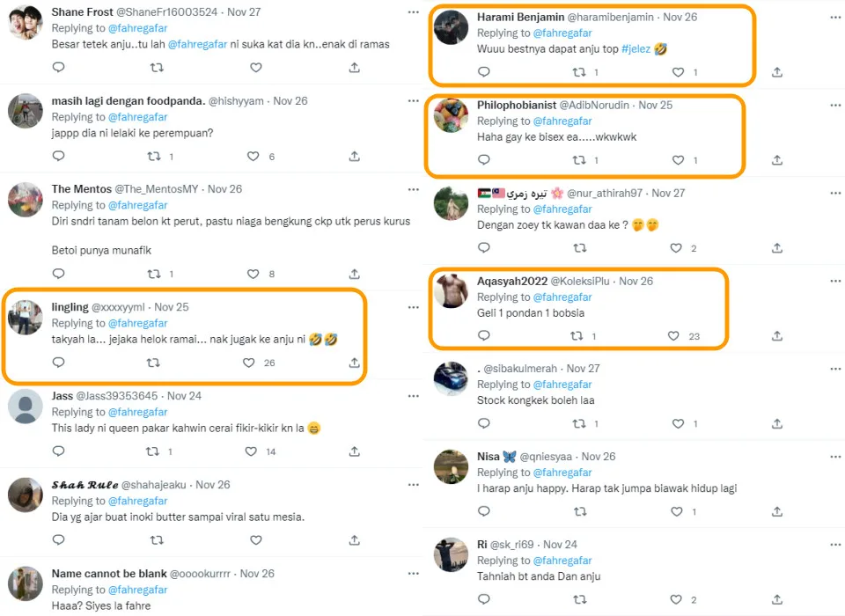
Task: Open Aqasyah2022's avatar
Action: tap(452, 291)
